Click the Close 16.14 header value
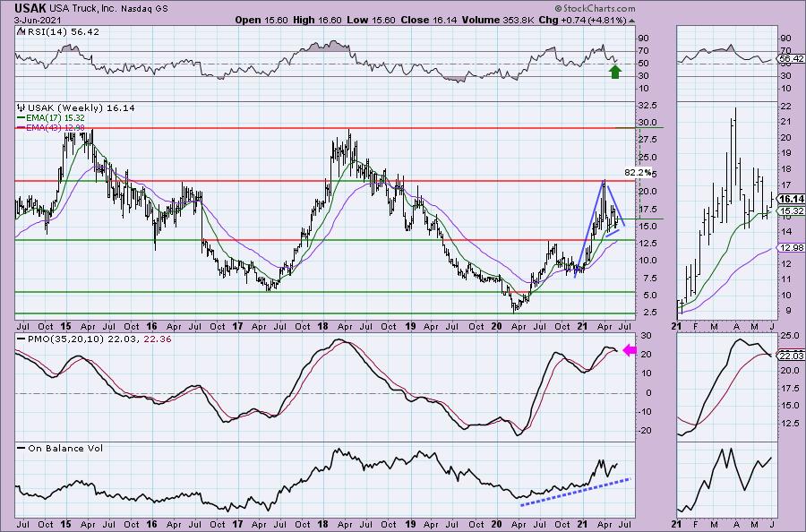Screen dimensions: 806x532 click(x=429, y=20)
